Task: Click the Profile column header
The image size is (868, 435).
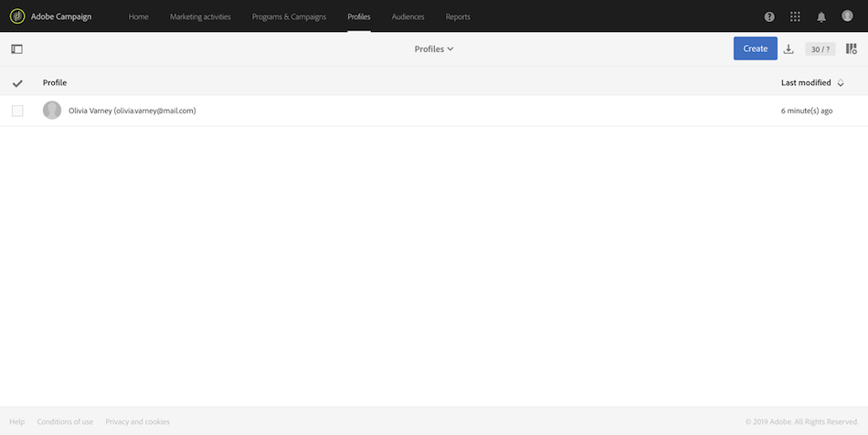Action: (x=55, y=82)
